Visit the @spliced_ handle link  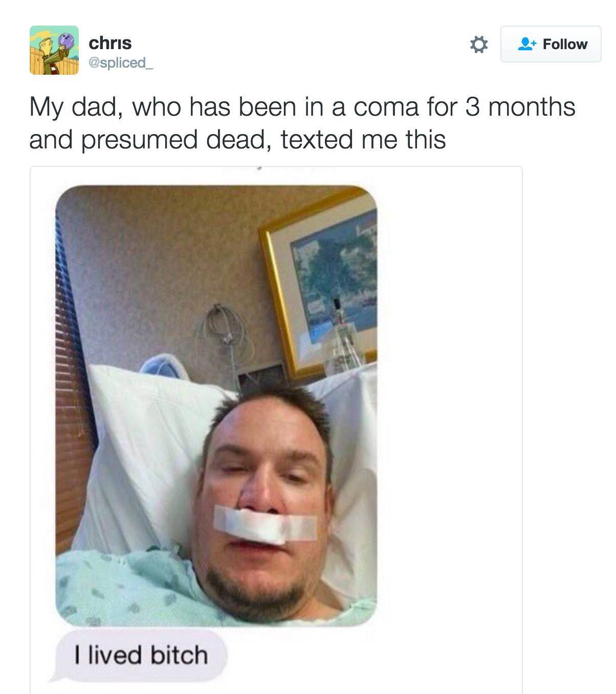click(x=120, y=62)
